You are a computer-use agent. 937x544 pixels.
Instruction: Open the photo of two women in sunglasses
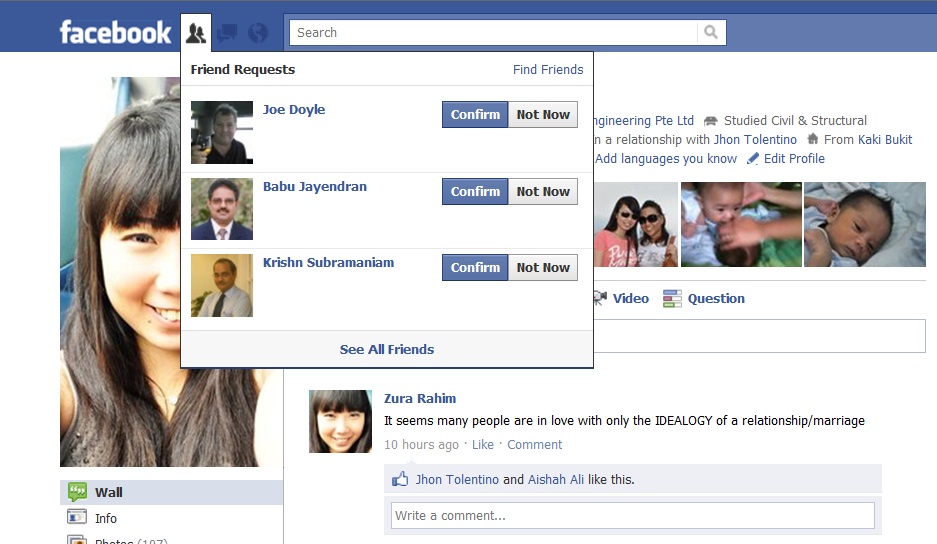[x=636, y=224]
